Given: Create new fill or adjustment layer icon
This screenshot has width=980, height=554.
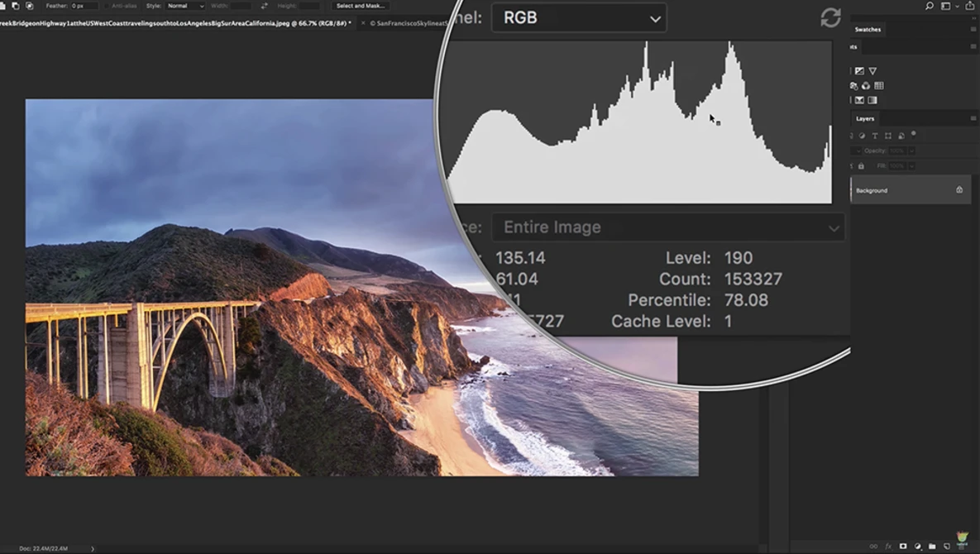Looking at the screenshot, I should 917,547.
